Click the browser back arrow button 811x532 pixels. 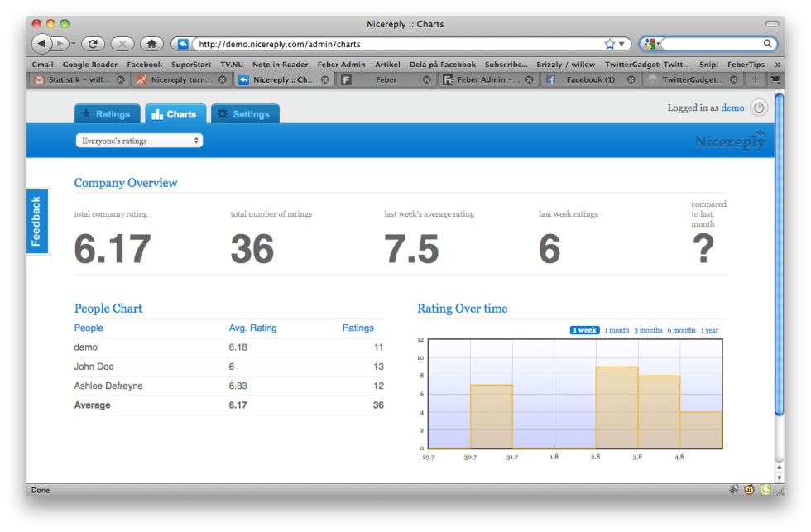tap(41, 44)
